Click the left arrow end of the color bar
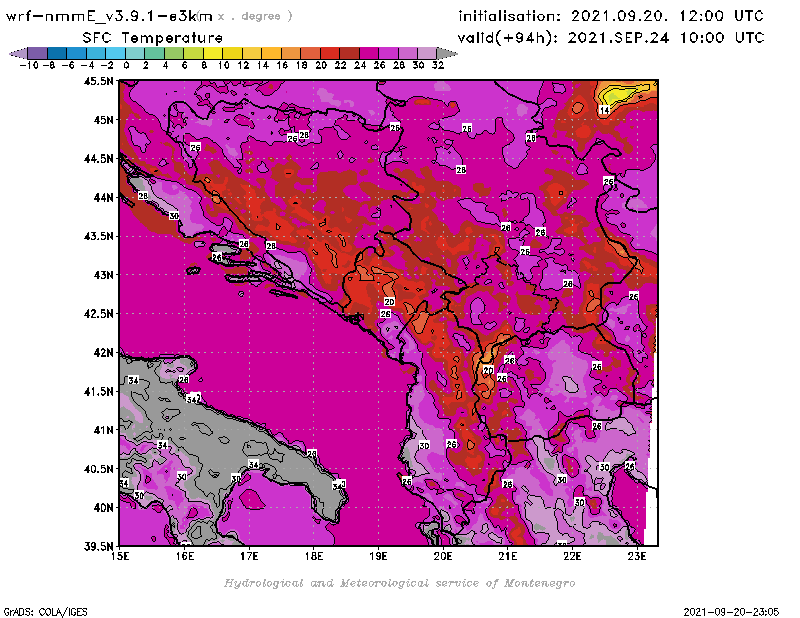 (15, 52)
